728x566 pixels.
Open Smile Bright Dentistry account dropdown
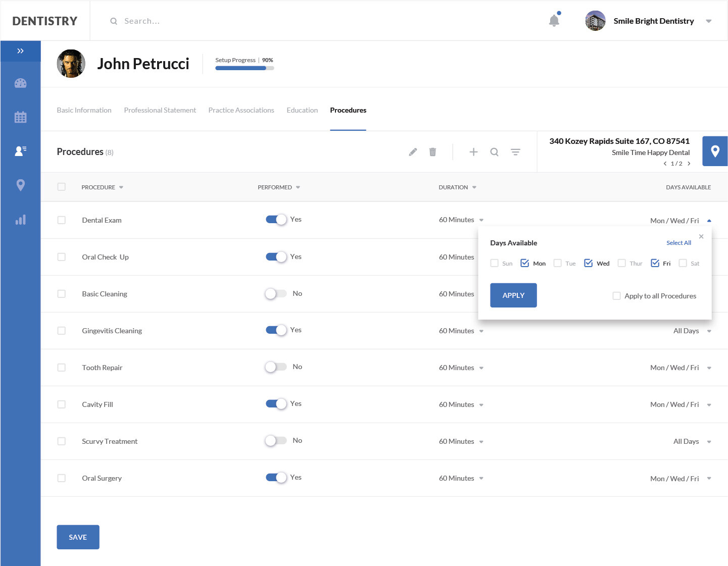pyautogui.click(x=708, y=21)
